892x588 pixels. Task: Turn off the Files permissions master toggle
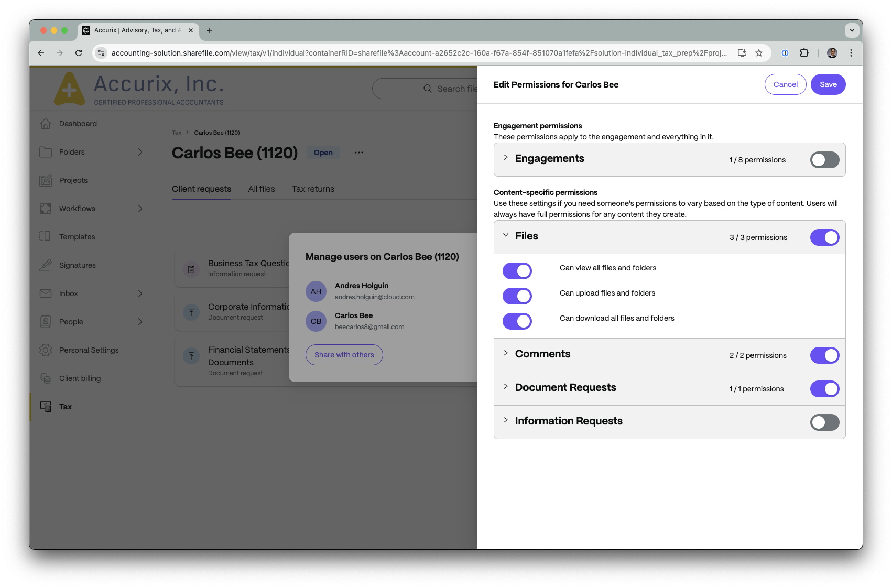click(825, 237)
